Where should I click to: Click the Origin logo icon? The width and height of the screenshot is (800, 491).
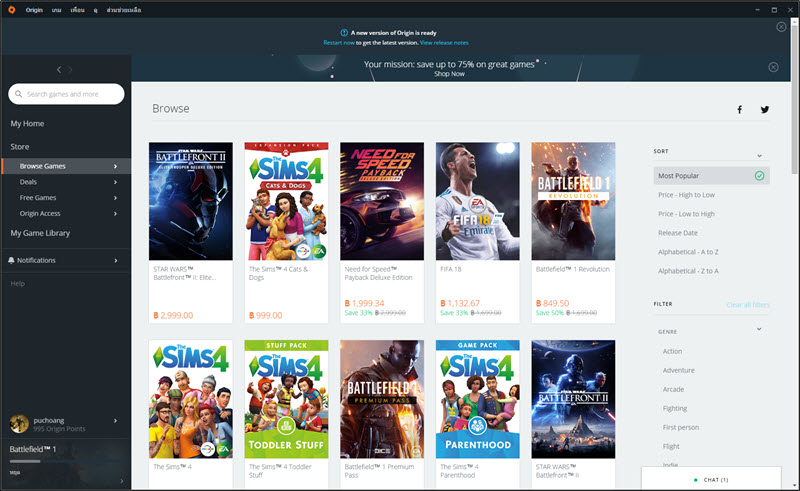coord(11,10)
